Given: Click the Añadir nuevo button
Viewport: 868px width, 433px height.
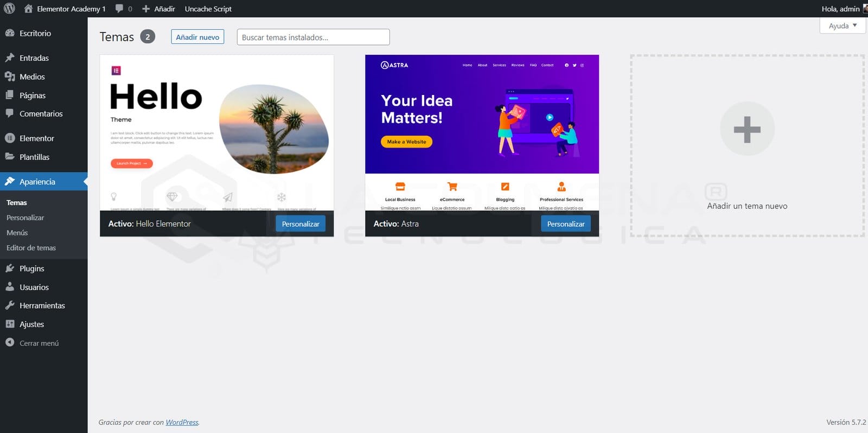Looking at the screenshot, I should [x=197, y=37].
